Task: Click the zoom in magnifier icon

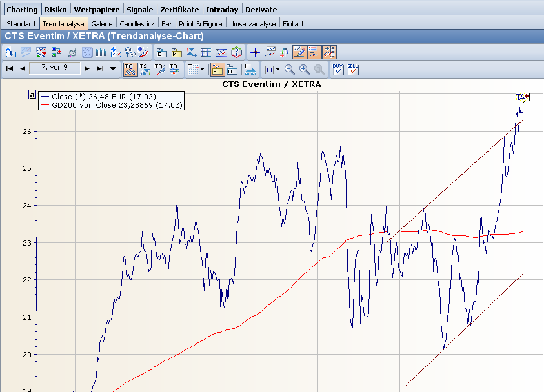Action: click(304, 69)
